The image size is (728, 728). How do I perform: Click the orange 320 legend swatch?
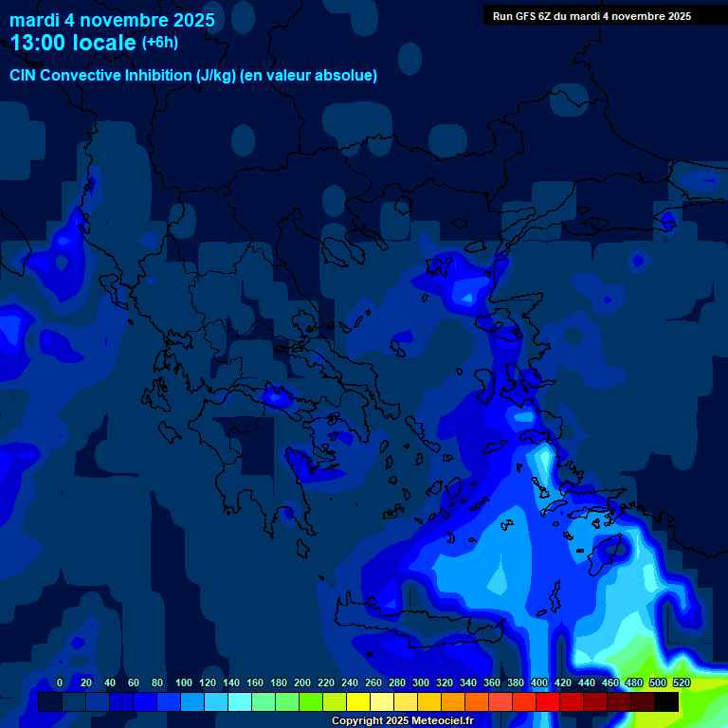429,702
